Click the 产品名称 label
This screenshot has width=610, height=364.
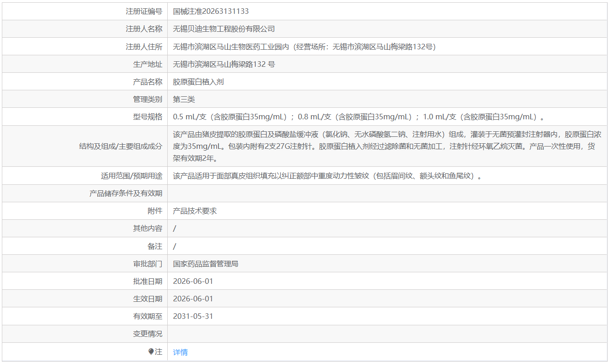point(147,82)
